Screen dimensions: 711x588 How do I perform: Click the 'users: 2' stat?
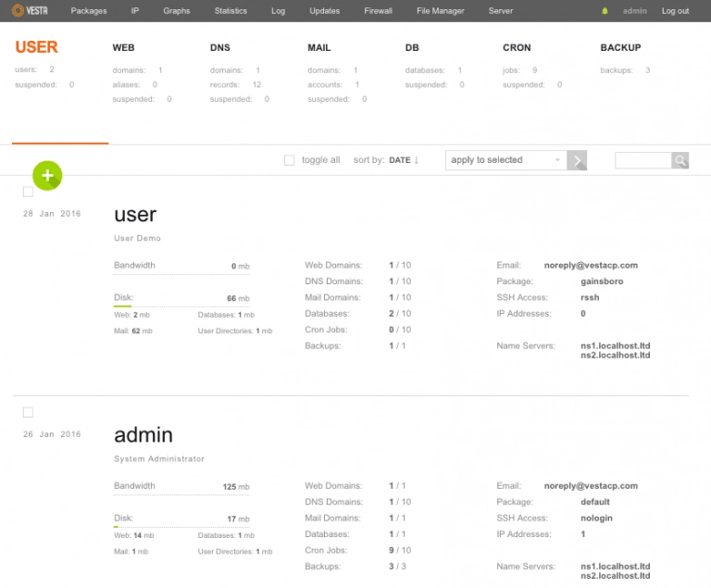tap(34, 69)
